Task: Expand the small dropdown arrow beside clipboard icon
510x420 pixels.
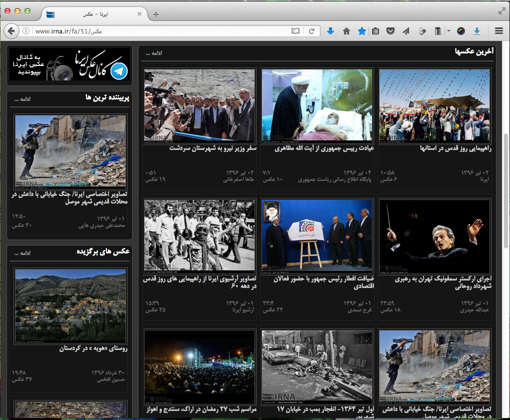Action: [448, 31]
